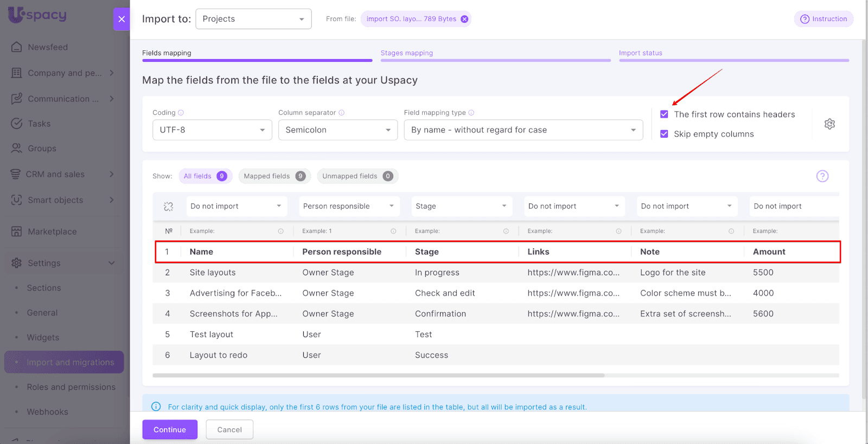Screen dimensions: 868x444
Task: Close the import panel with X button
Action: point(122,19)
